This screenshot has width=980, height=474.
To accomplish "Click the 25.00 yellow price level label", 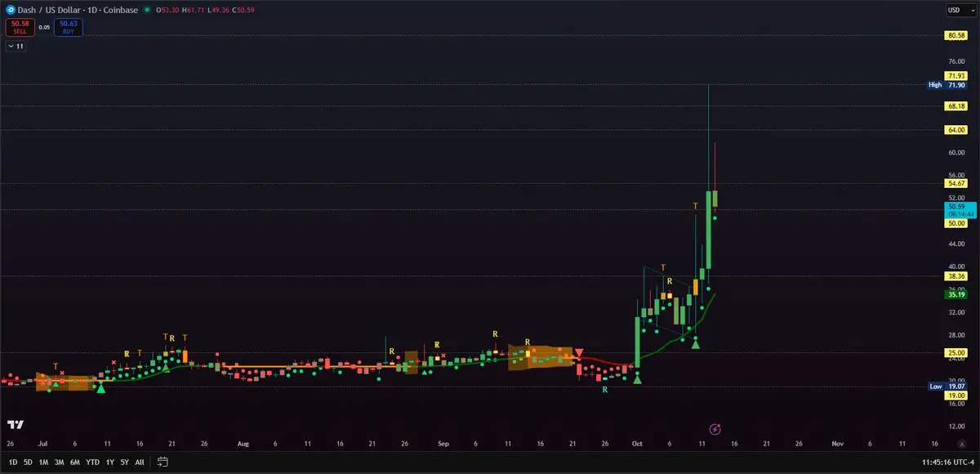I will point(955,353).
